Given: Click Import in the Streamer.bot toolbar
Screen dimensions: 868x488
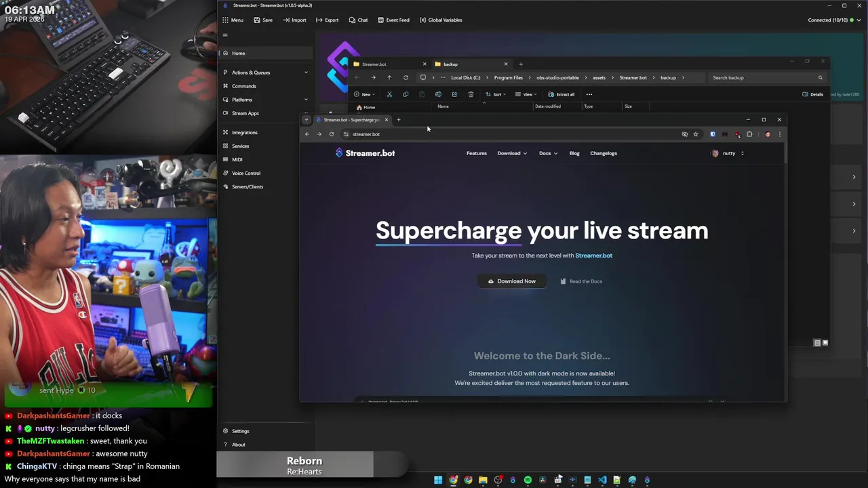Looking at the screenshot, I should tap(294, 20).
